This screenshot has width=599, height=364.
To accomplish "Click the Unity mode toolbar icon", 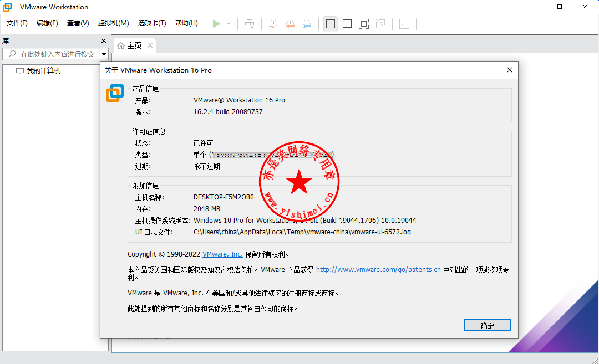I will [380, 24].
